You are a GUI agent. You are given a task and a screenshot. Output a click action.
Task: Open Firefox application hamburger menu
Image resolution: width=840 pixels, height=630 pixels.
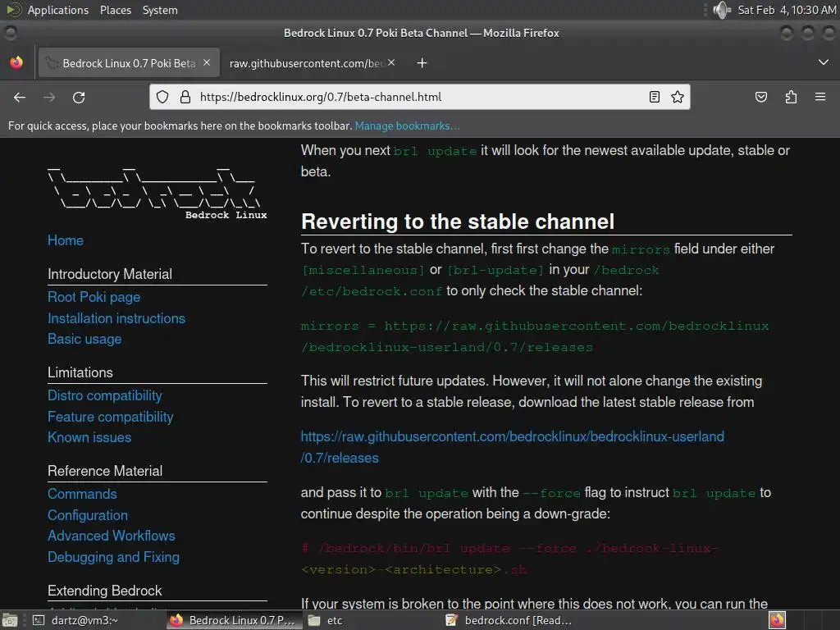[x=820, y=97]
